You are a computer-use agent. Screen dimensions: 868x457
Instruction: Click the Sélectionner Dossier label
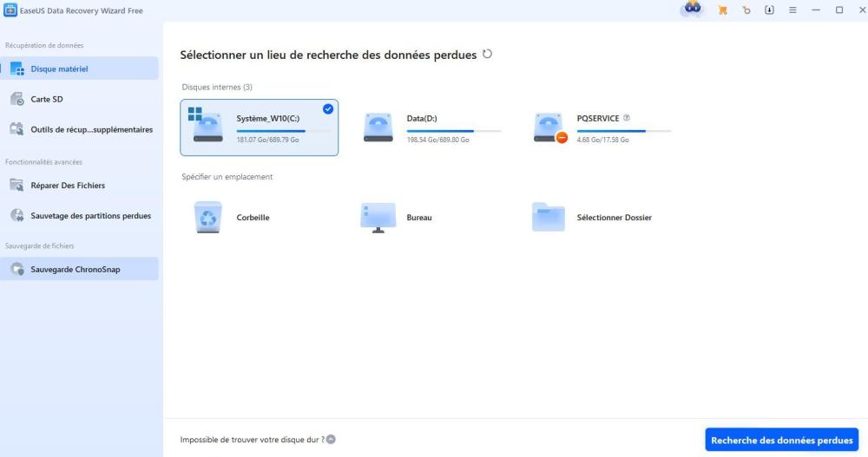pos(614,218)
